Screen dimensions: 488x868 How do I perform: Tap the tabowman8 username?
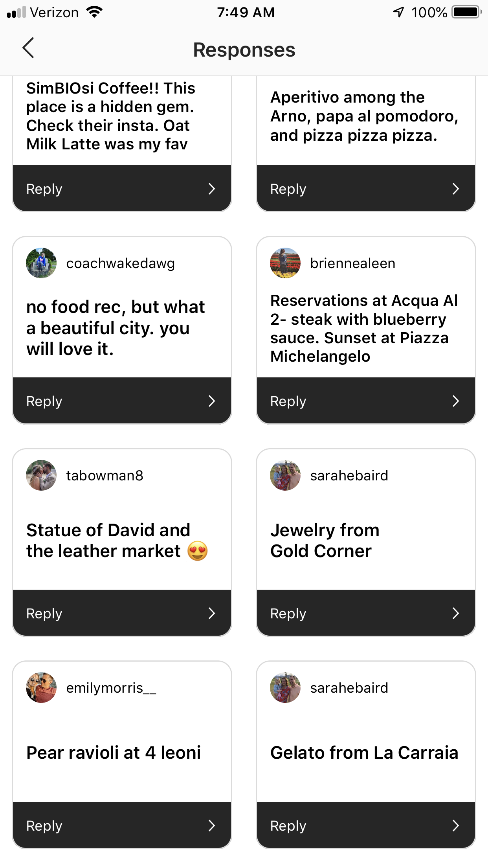105,476
